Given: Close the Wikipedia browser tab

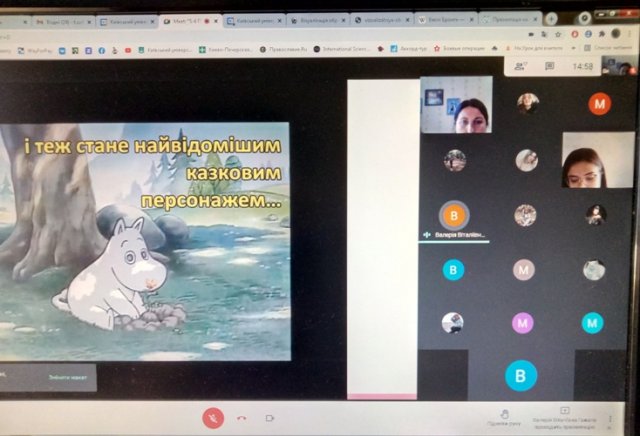Looking at the screenshot, I should pos(471,19).
